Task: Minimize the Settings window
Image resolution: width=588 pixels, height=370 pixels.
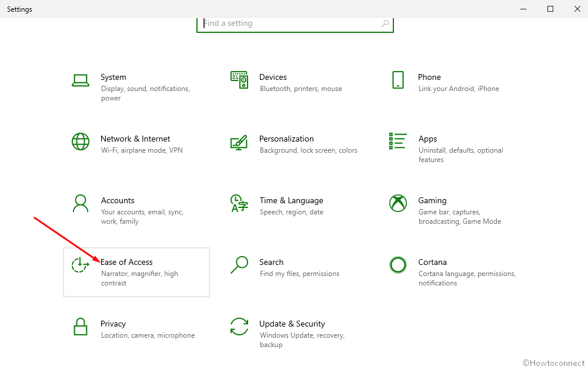Action: (523, 9)
